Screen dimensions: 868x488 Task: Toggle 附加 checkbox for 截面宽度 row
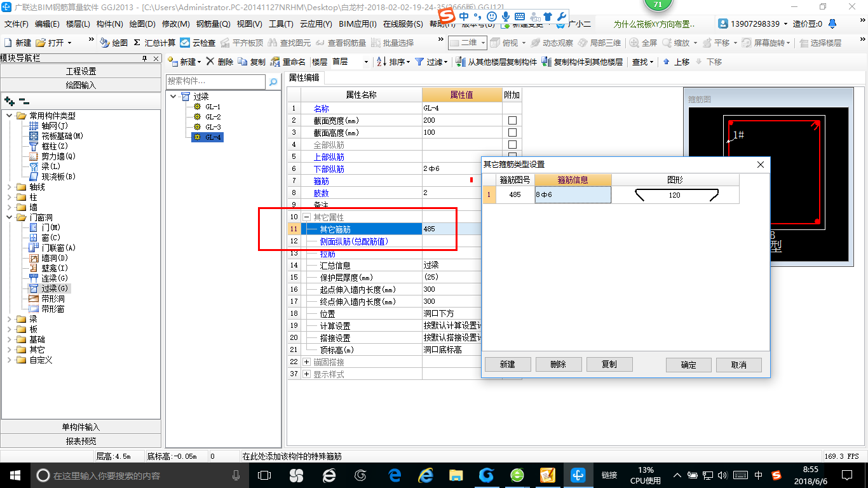point(512,120)
